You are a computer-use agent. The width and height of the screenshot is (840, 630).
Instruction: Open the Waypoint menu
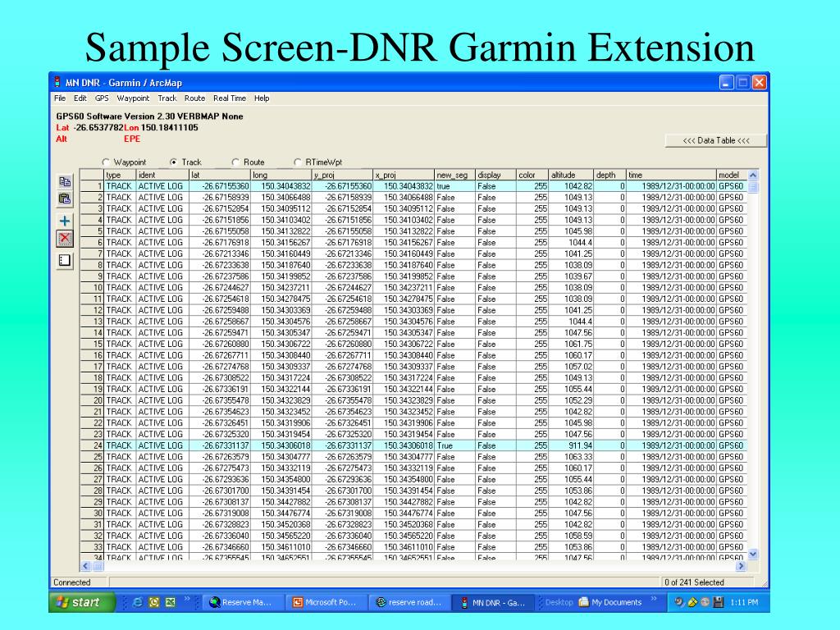click(x=133, y=98)
